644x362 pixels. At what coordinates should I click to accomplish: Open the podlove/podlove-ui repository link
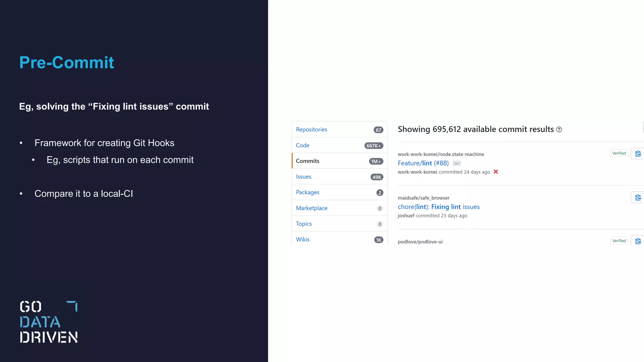click(x=420, y=242)
